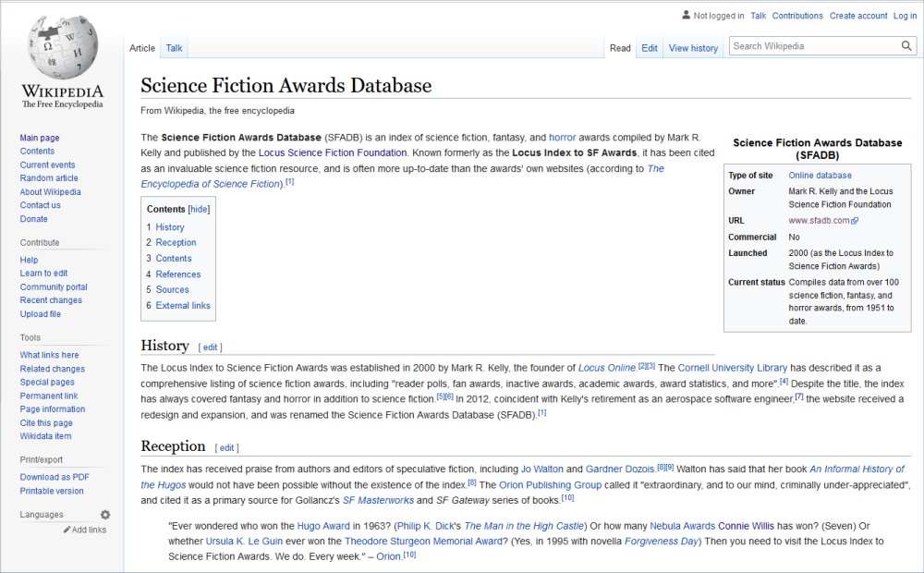This screenshot has height=573, width=924.
Task: Hide the table of contents
Action: [200, 209]
